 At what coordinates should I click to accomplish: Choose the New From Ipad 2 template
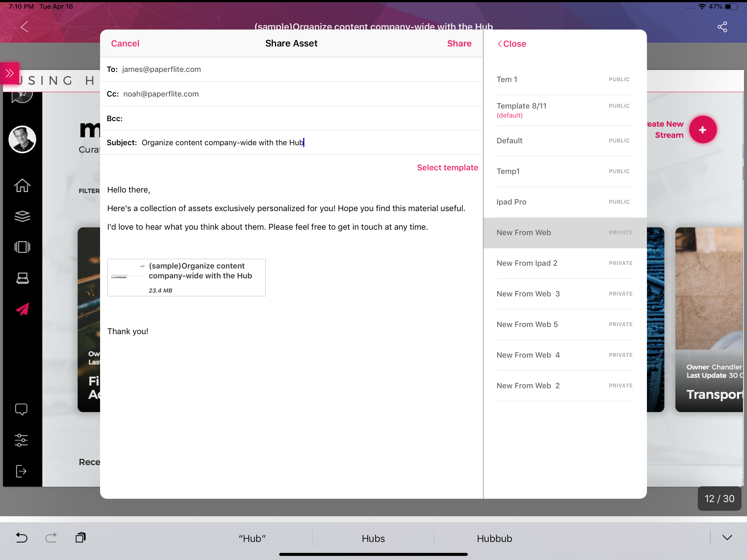click(565, 263)
